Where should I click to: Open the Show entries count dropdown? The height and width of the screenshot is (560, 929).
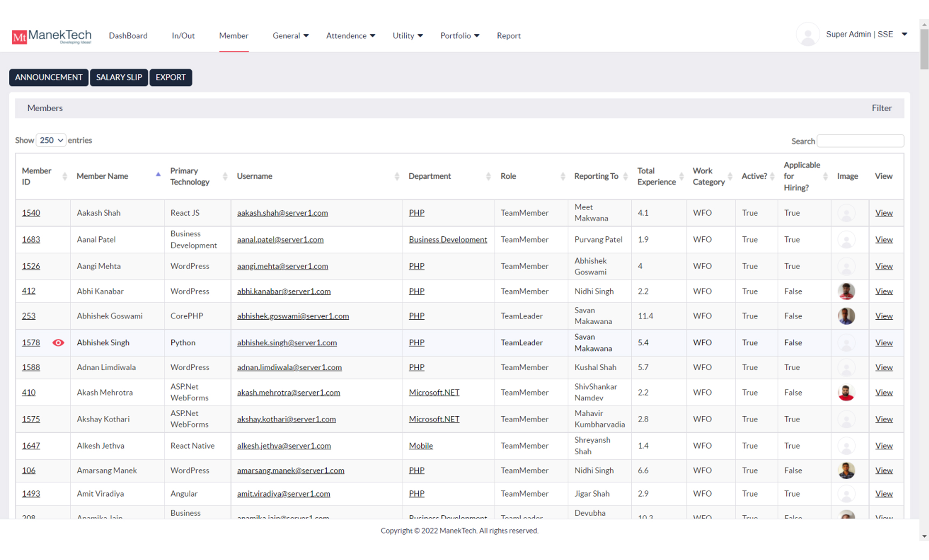pos(51,140)
